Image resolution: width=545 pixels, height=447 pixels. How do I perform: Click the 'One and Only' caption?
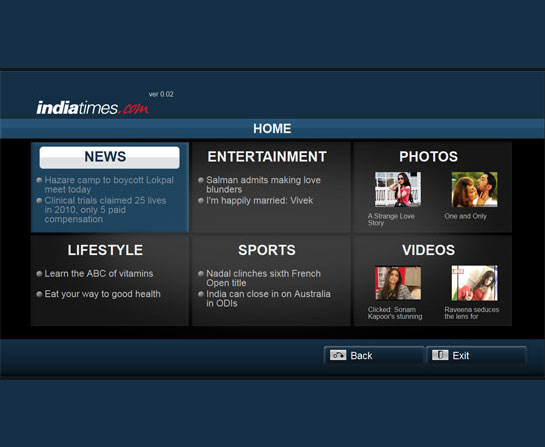pos(465,216)
